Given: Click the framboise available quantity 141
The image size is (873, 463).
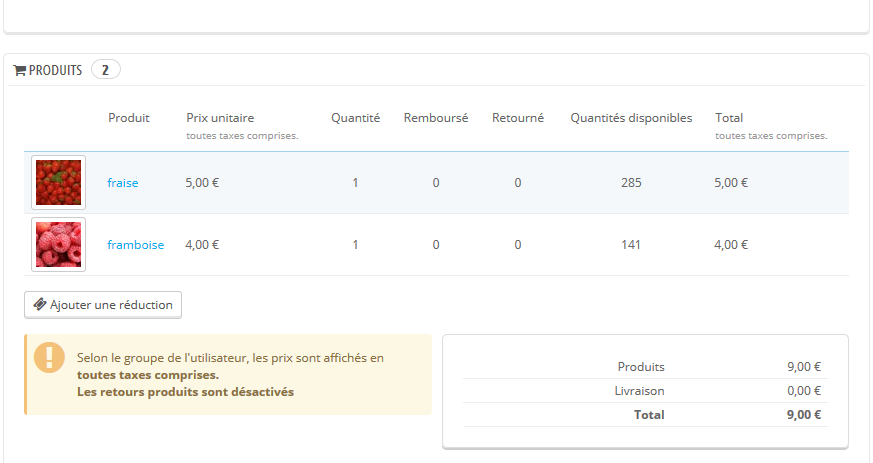Looking at the screenshot, I should click(x=631, y=245).
